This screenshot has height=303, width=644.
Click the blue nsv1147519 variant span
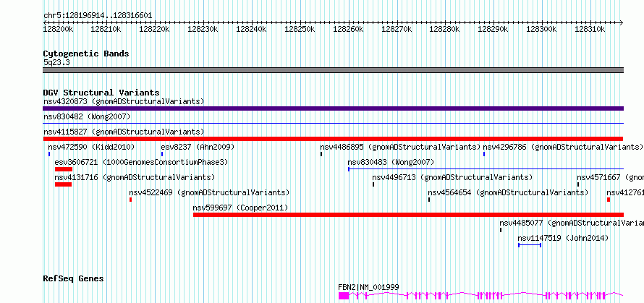[x=530, y=245]
